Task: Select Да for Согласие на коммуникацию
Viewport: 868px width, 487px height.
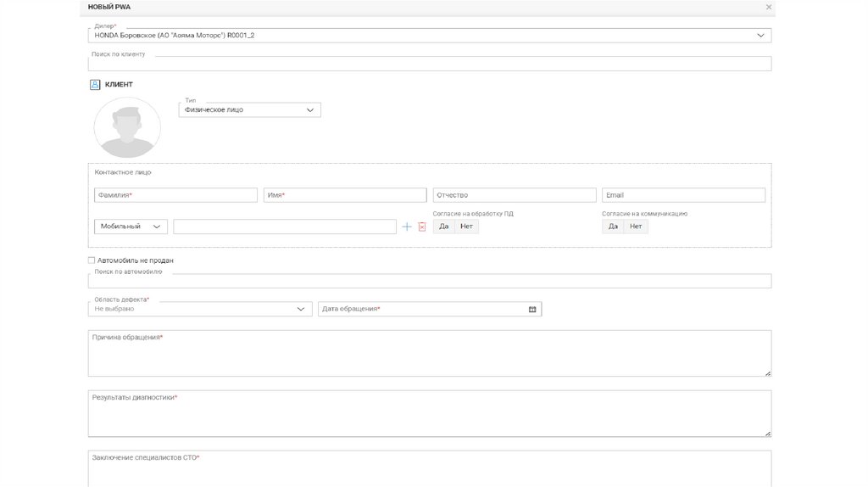Action: [x=613, y=227]
